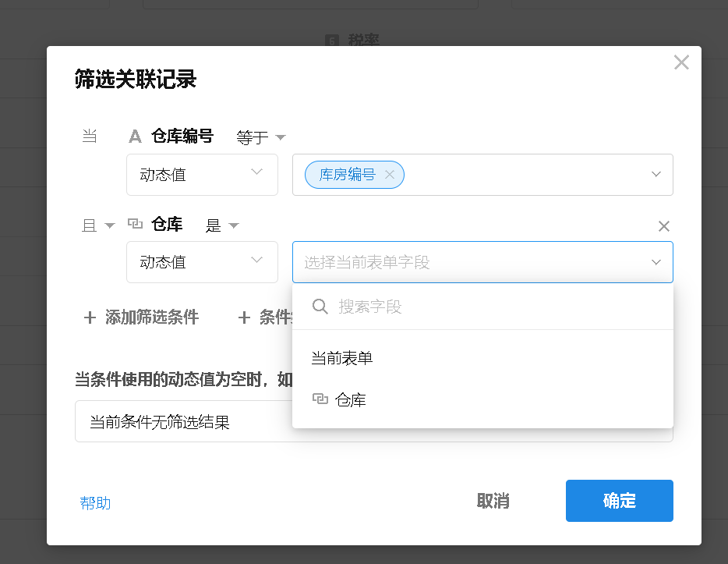This screenshot has width=728, height=564.
Task: Open first 动态值 type dropdown
Action: [202, 175]
